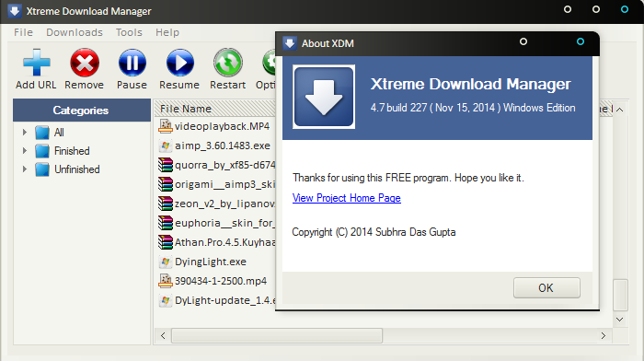Select the euphoria__skin_for file row
644x361 pixels.
click(x=215, y=223)
